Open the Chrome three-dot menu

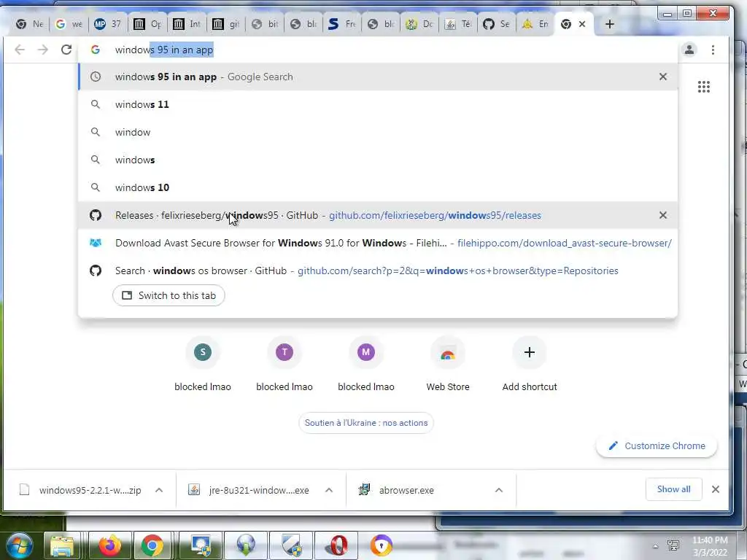(713, 50)
